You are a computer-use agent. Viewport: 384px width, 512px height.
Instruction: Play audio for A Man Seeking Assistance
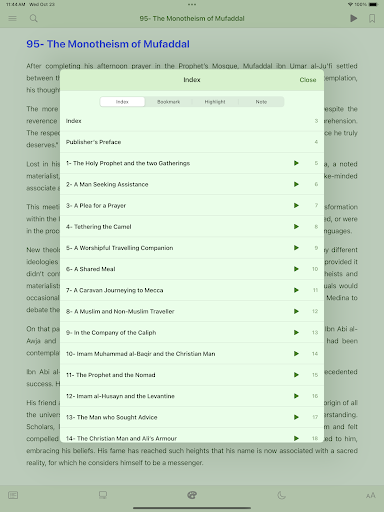(296, 184)
